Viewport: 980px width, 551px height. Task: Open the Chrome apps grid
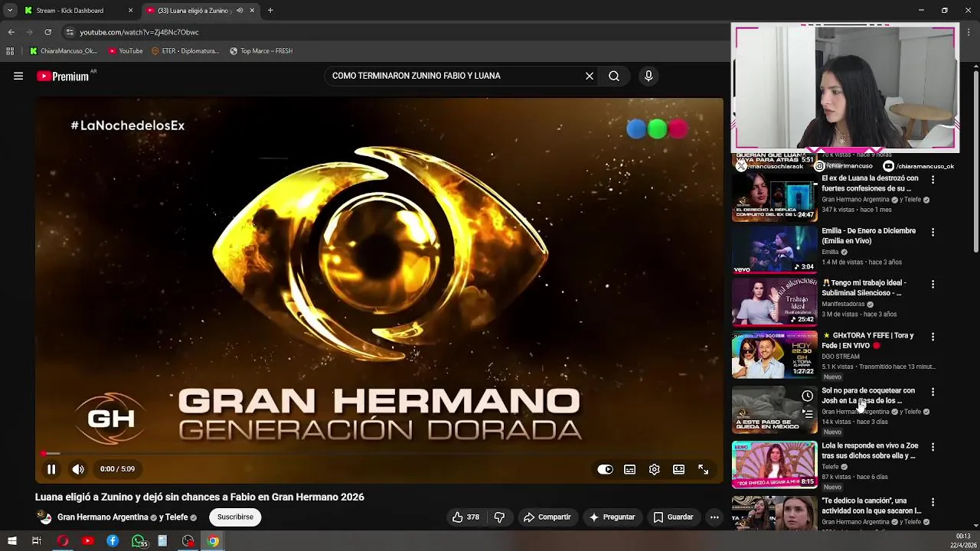[10, 51]
